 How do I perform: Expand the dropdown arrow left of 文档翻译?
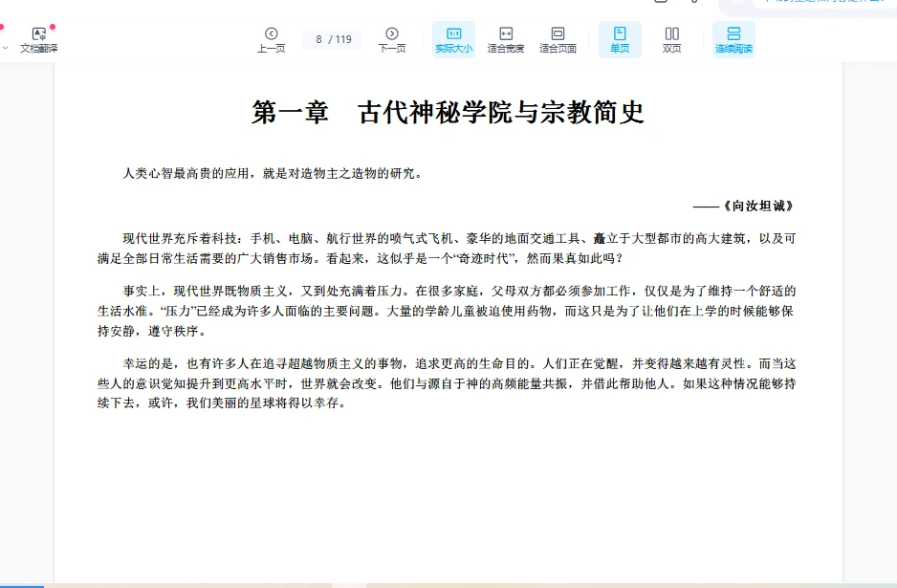(5, 46)
